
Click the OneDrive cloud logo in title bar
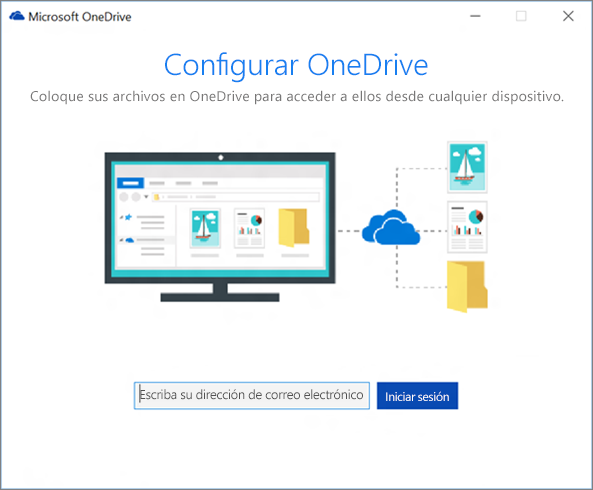pos(17,17)
